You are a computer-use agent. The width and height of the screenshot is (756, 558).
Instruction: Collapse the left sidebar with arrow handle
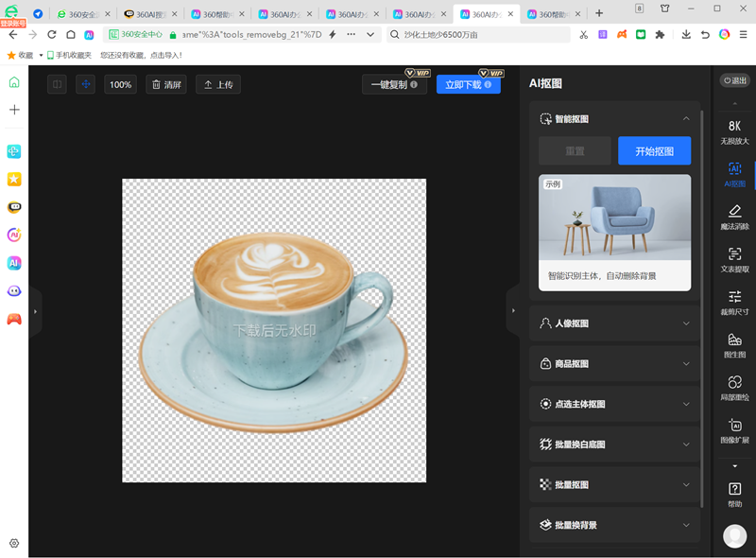coord(35,311)
